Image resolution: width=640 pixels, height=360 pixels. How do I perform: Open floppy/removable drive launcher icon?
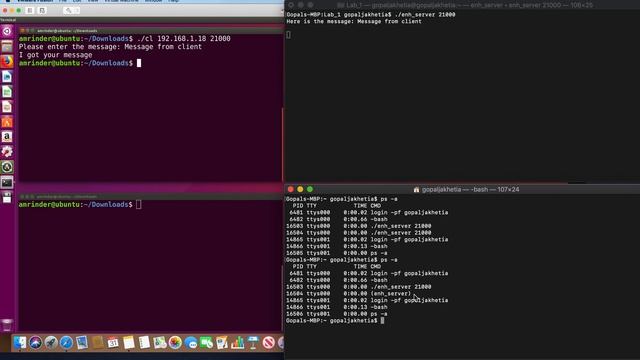tap(7, 198)
